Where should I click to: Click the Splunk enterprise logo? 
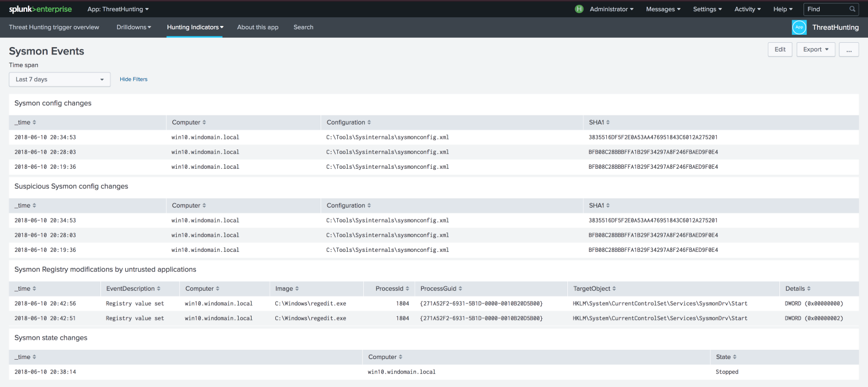[x=40, y=9]
